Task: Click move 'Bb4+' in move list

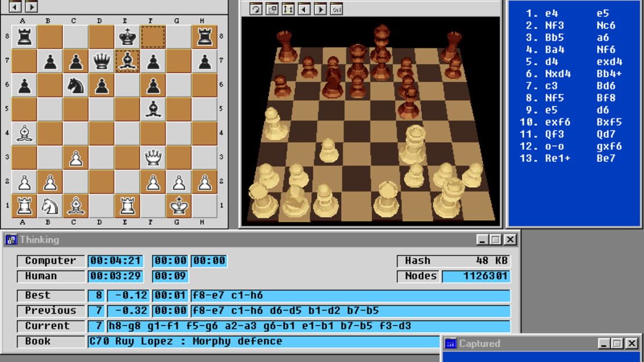Action: tap(610, 74)
